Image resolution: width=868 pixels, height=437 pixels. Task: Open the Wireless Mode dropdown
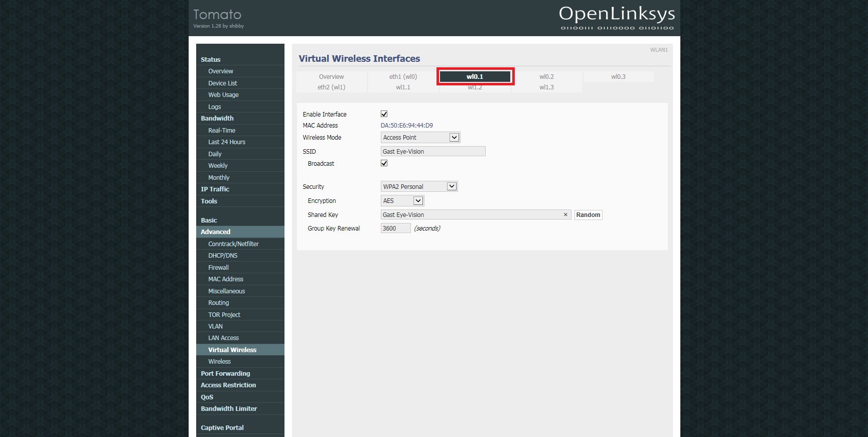point(420,138)
